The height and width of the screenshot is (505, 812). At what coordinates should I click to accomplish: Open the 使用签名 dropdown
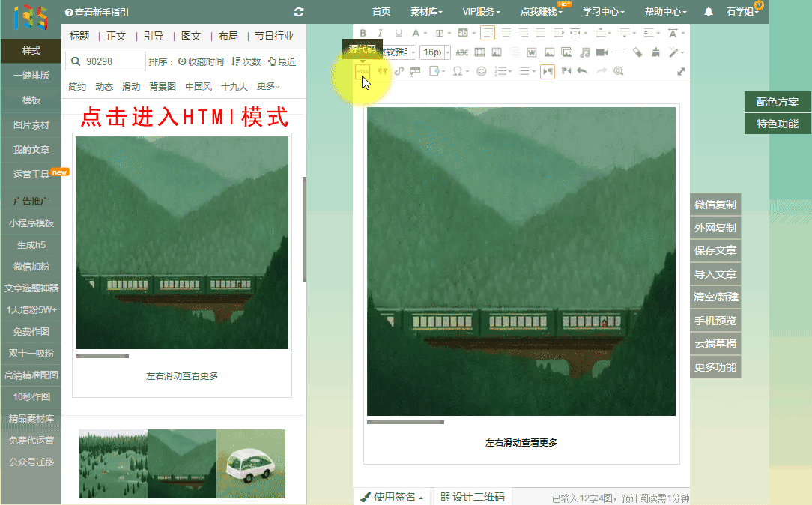392,497
